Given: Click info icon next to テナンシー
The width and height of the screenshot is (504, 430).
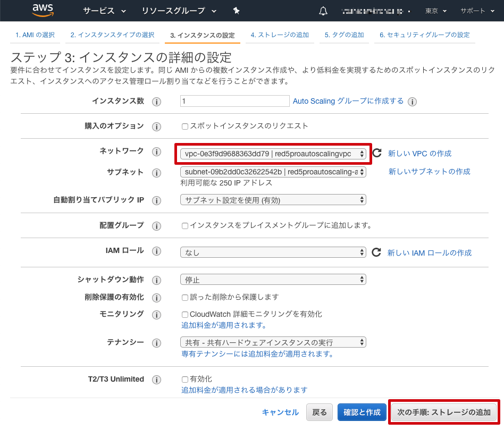Looking at the screenshot, I should click(x=156, y=343).
